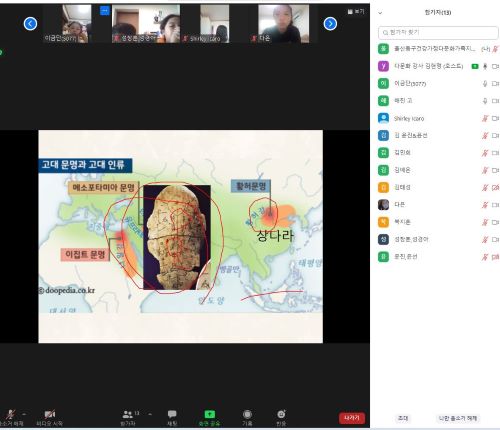500x430 pixels.
Task: Click the shared slide showing ancient civilizations map
Action: (x=180, y=236)
